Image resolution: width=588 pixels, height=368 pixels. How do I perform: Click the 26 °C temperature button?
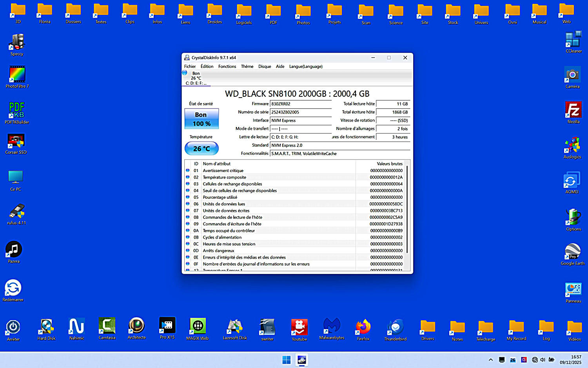(201, 149)
